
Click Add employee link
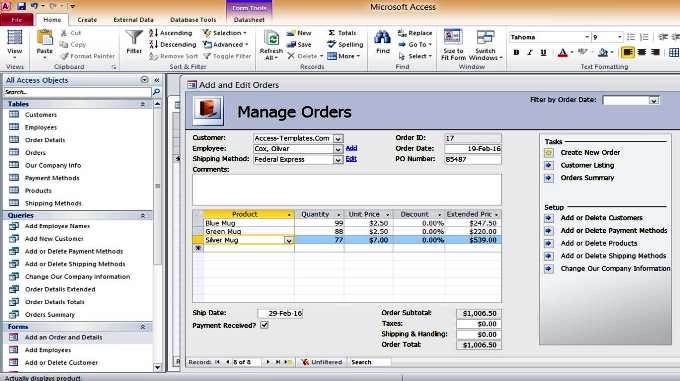click(x=351, y=148)
